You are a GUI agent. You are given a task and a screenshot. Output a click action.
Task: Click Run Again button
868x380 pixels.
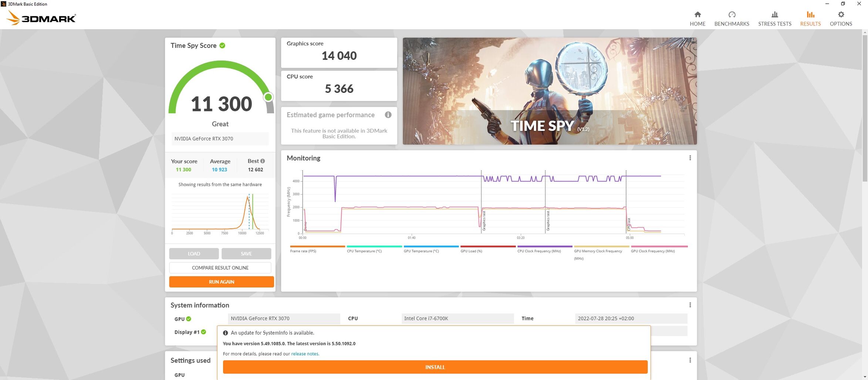[222, 282]
